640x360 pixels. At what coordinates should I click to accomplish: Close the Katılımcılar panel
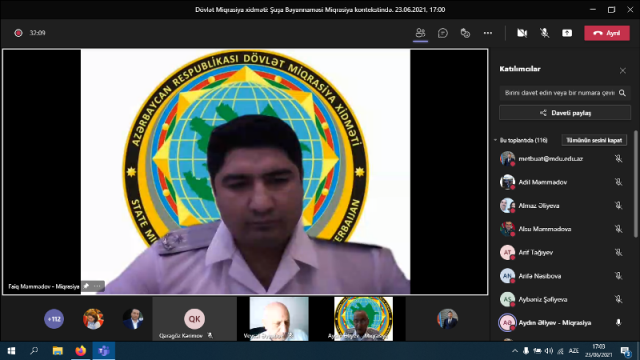623,71
